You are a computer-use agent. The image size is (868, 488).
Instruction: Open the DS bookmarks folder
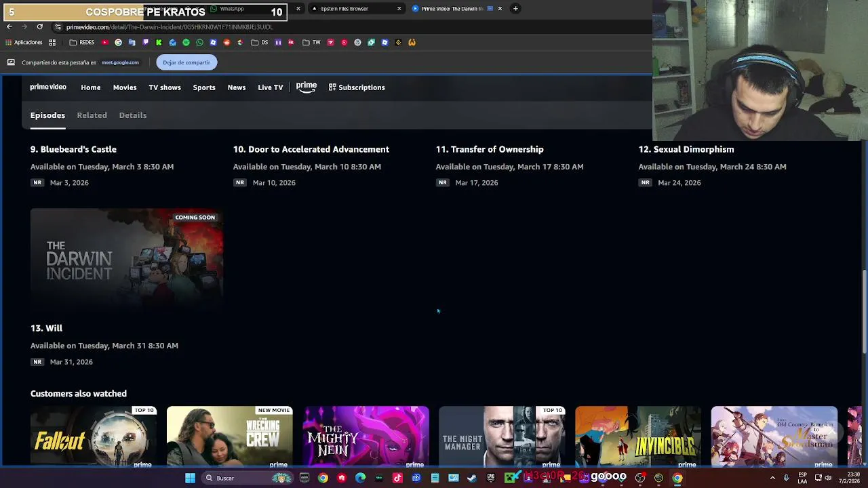tap(260, 42)
